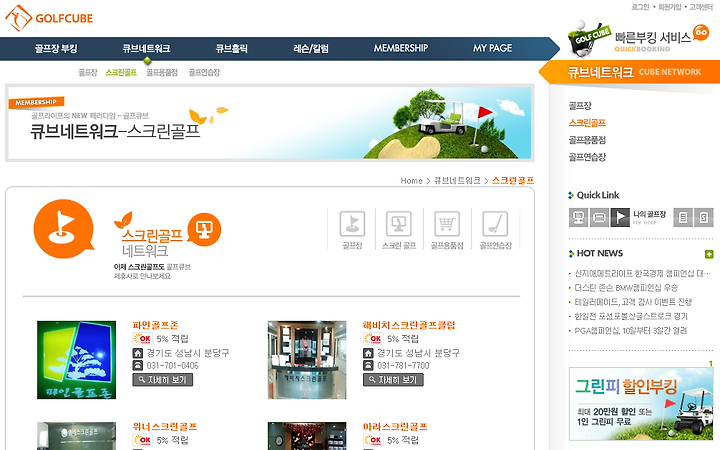Click the 그린피 할인부킹 promo banner
Image resolution: width=720 pixels, height=450 pixels.
click(x=641, y=404)
